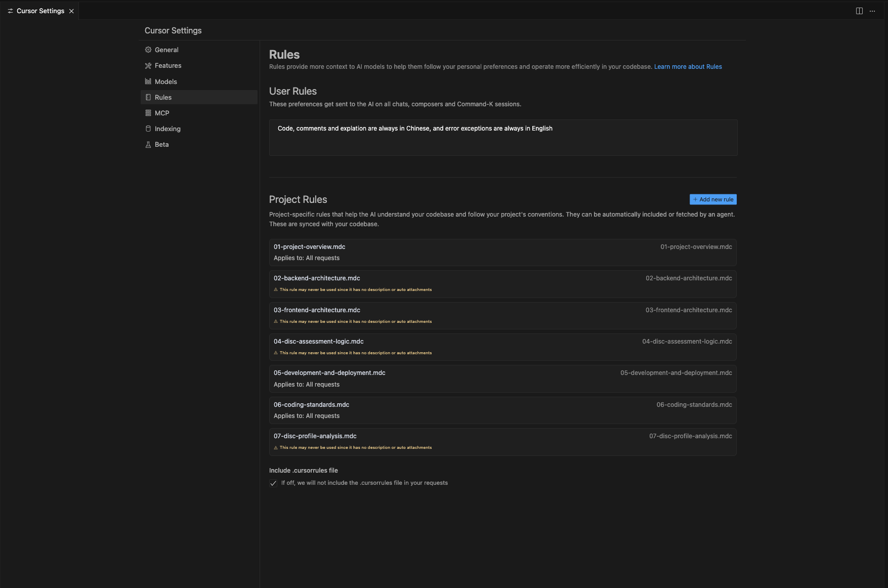This screenshot has height=588, width=888.
Task: Click right-side 02-backend-architecture.mdc file path
Action: (x=689, y=278)
